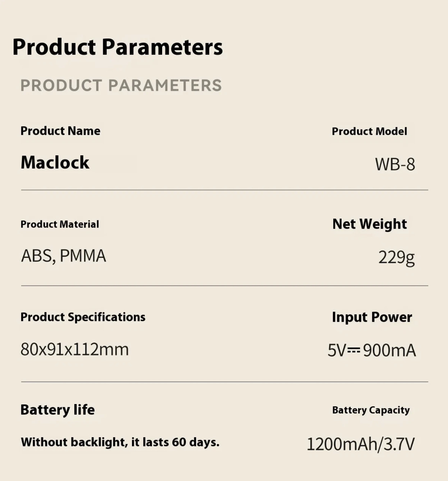448x481 pixels.
Task: Select the "Battery Capacity" label
Action: (371, 410)
